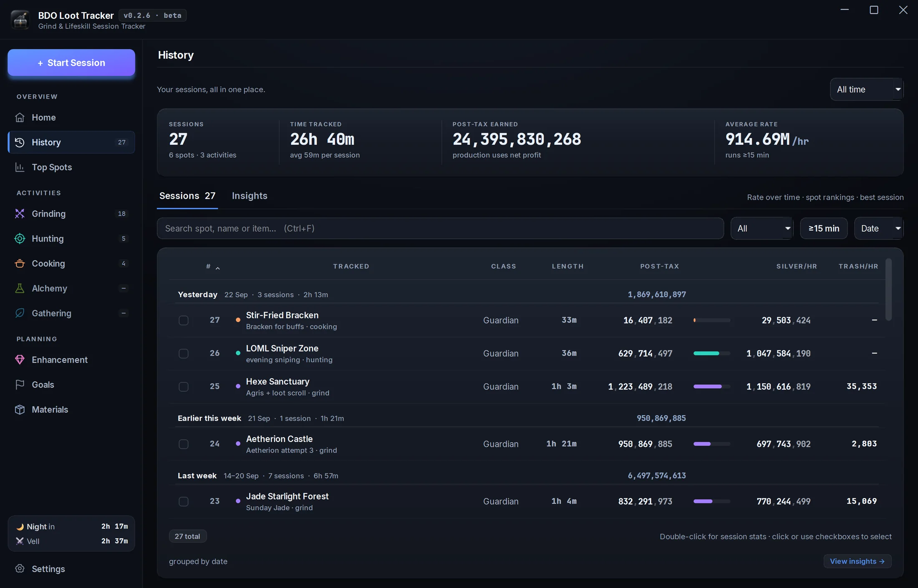The width and height of the screenshot is (918, 588).
Task: Click the Vell boss timer icon
Action: (x=20, y=541)
